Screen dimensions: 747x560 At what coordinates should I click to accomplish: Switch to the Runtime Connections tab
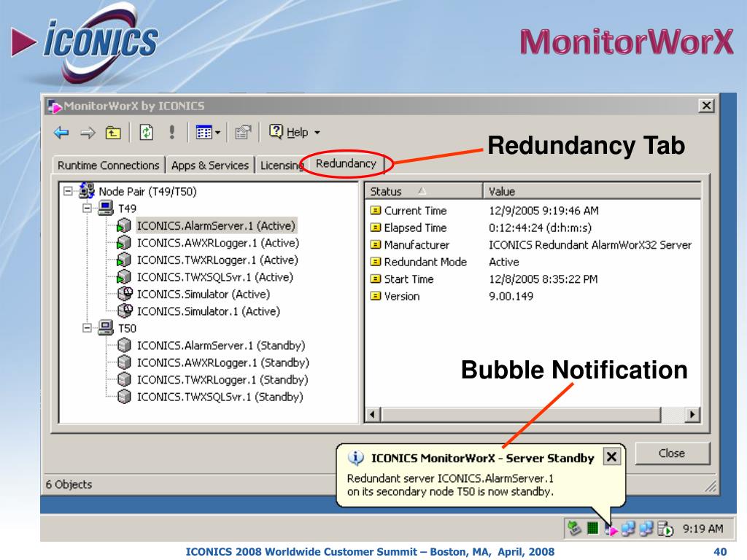coord(109,166)
